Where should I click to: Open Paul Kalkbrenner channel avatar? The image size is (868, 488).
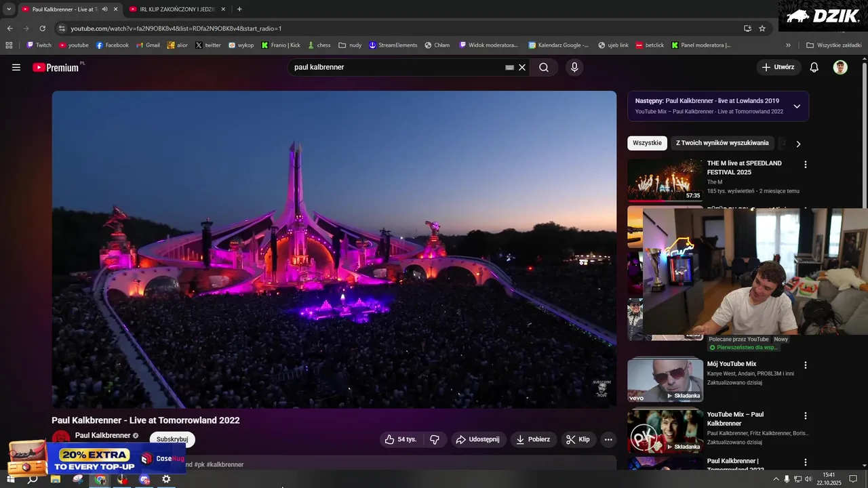pyautogui.click(x=61, y=438)
